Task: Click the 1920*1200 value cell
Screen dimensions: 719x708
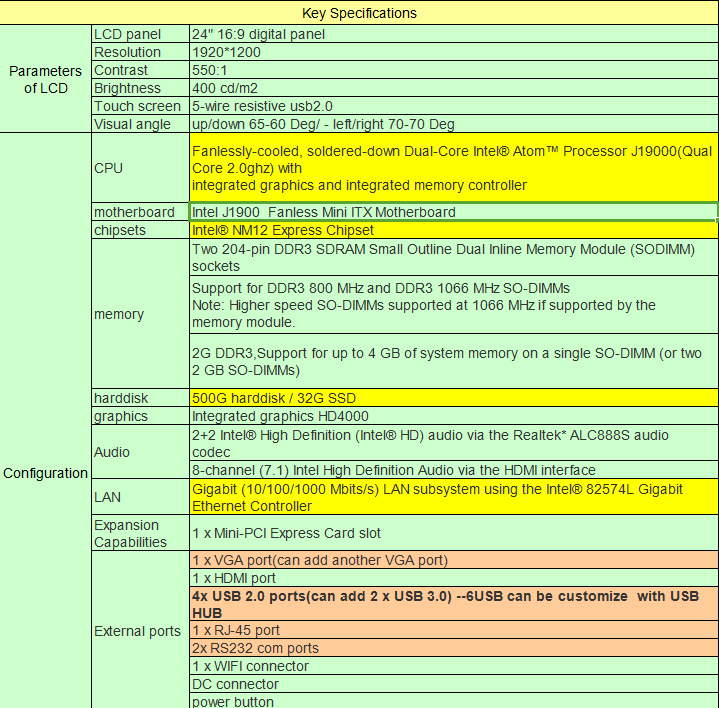Action: pos(454,52)
